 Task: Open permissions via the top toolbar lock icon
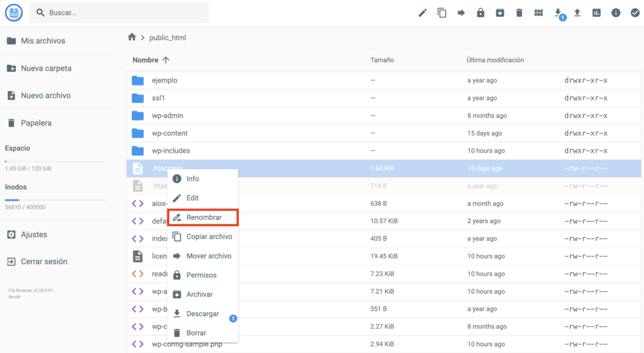(x=480, y=13)
